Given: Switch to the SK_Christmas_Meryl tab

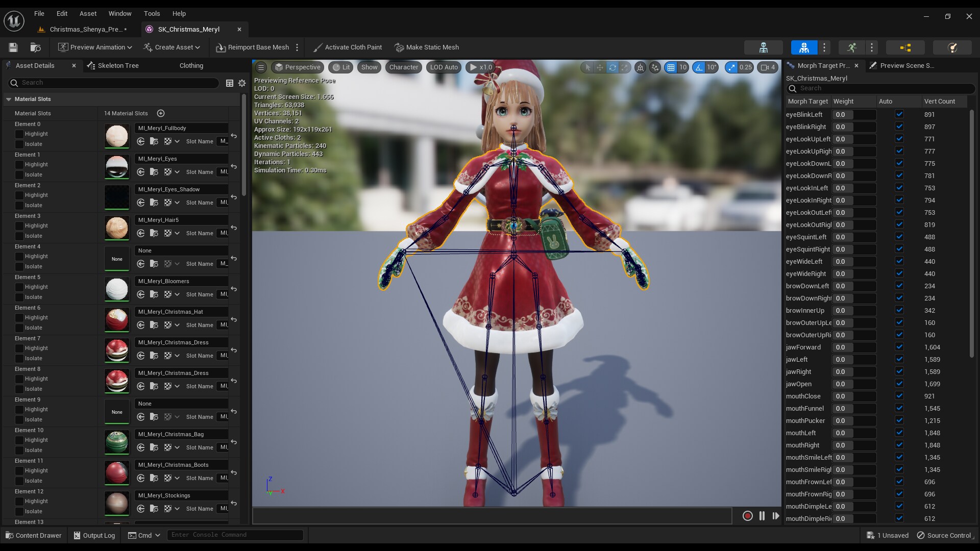Looking at the screenshot, I should pos(188,29).
